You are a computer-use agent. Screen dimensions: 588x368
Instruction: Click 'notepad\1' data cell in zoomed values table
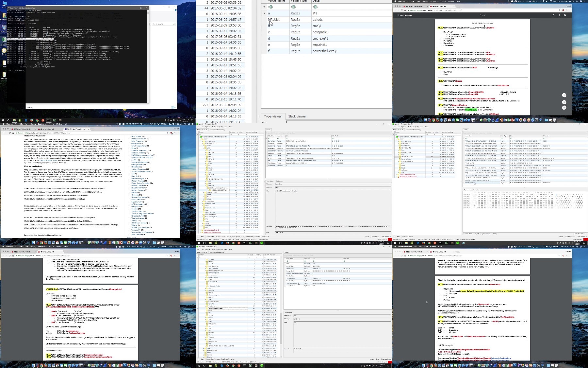pyautogui.click(x=320, y=32)
